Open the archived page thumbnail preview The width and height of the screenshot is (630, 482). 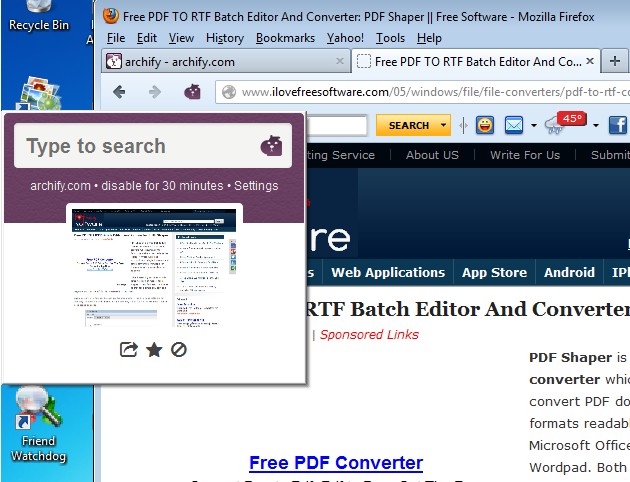[x=154, y=267]
